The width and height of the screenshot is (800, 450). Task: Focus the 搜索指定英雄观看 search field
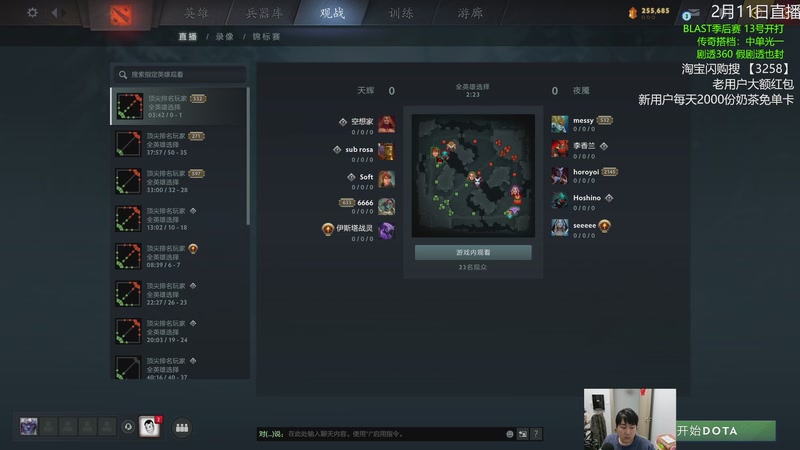pyautogui.click(x=179, y=74)
